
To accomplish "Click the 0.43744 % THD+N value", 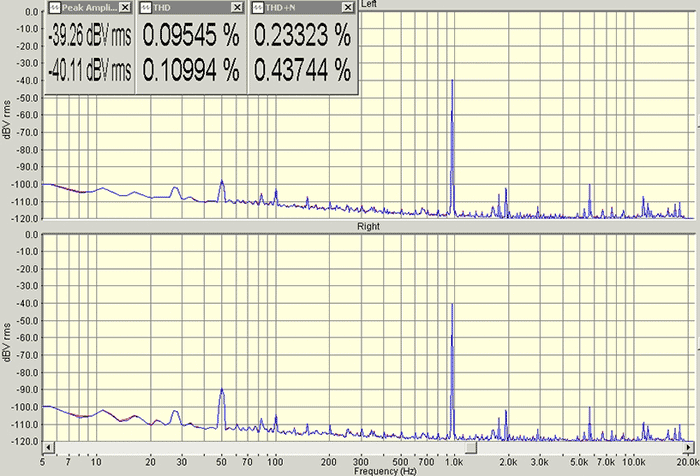I will 303,71.
